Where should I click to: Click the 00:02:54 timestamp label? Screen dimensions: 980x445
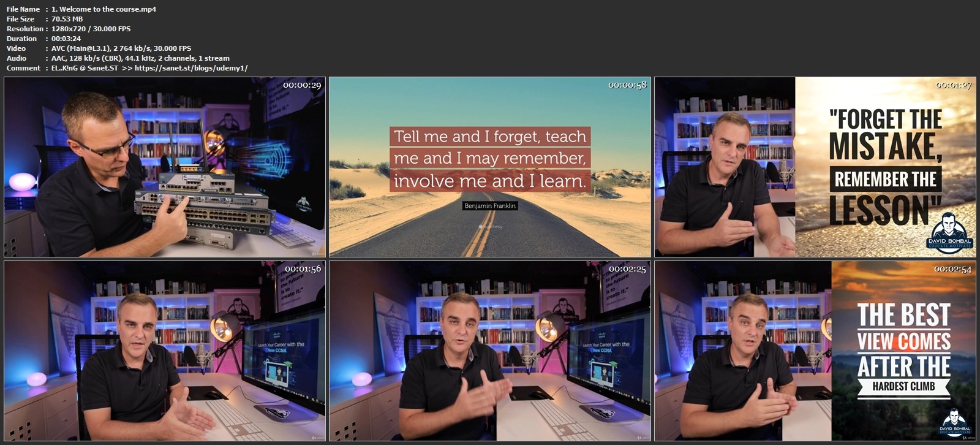click(952, 269)
